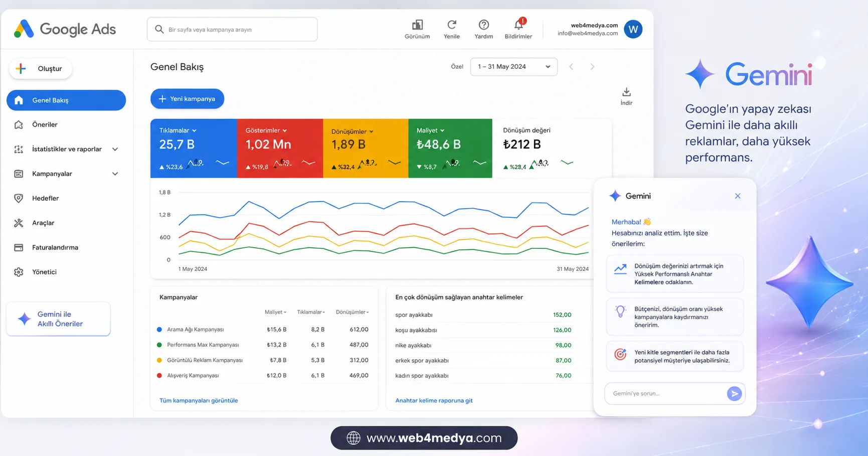This screenshot has height=456, width=868.
Task: Open Gösterimler metric dropdown
Action: pos(266,130)
